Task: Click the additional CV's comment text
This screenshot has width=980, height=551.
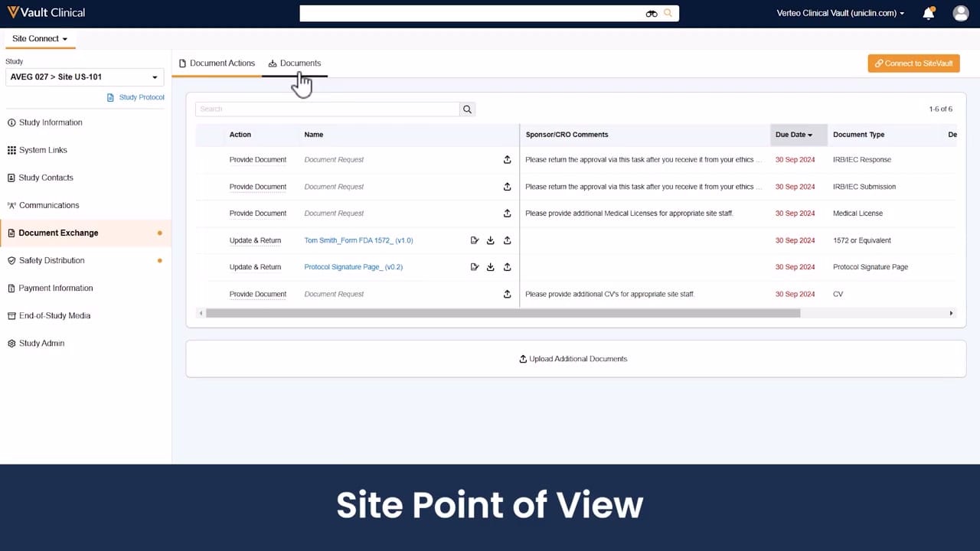Action: tap(609, 294)
